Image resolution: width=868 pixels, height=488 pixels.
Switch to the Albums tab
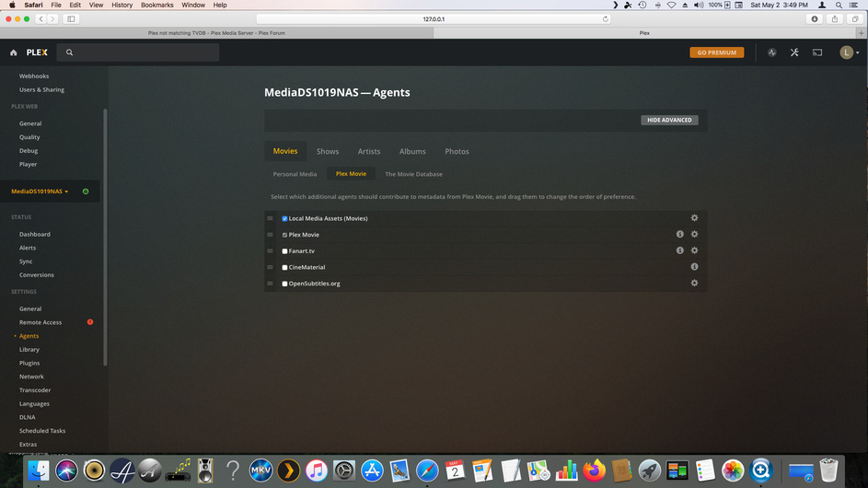point(412,151)
